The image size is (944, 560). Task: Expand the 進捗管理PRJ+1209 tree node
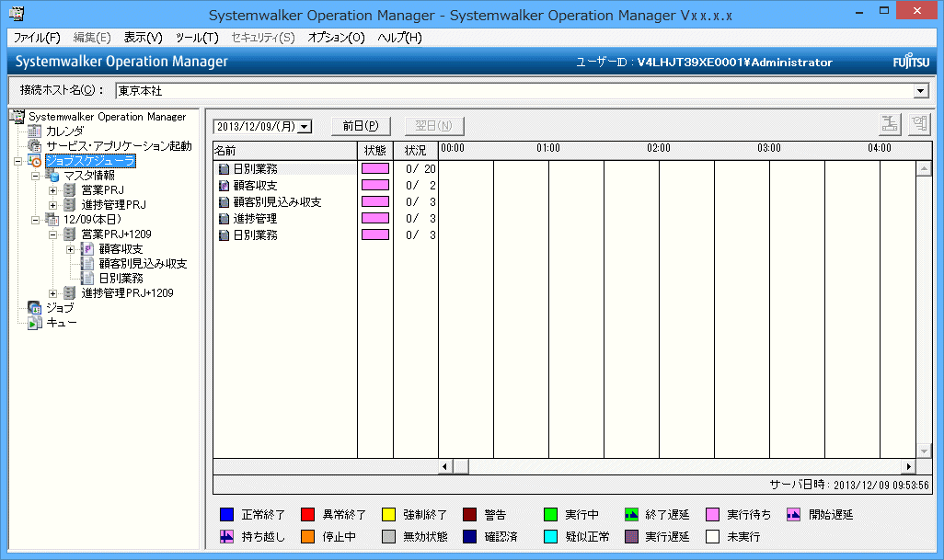(53, 293)
